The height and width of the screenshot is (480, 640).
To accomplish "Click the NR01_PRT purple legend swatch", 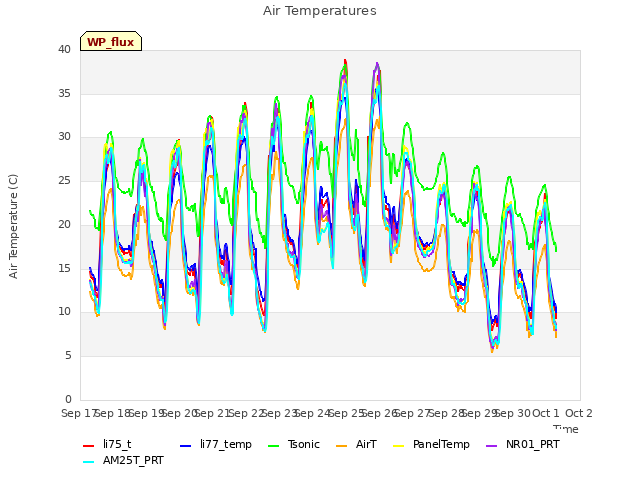I will click(x=492, y=446).
